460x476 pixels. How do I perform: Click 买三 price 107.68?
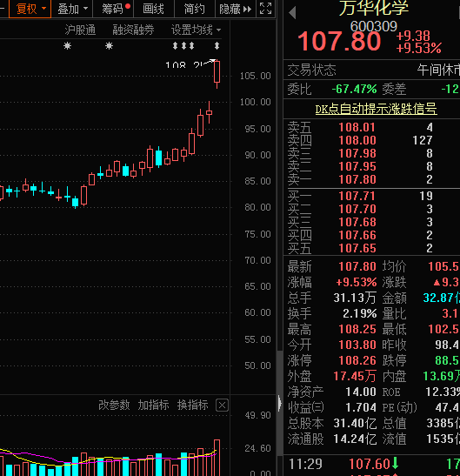pyautogui.click(x=357, y=222)
